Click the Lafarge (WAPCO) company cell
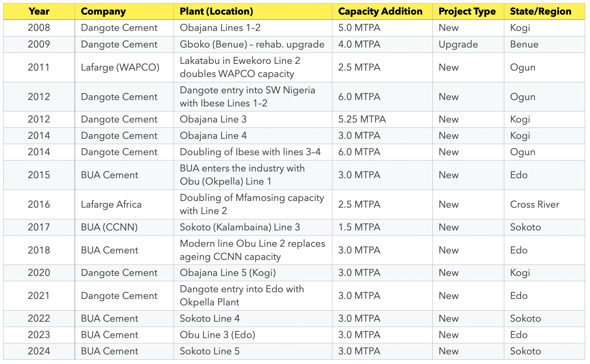 [120, 67]
